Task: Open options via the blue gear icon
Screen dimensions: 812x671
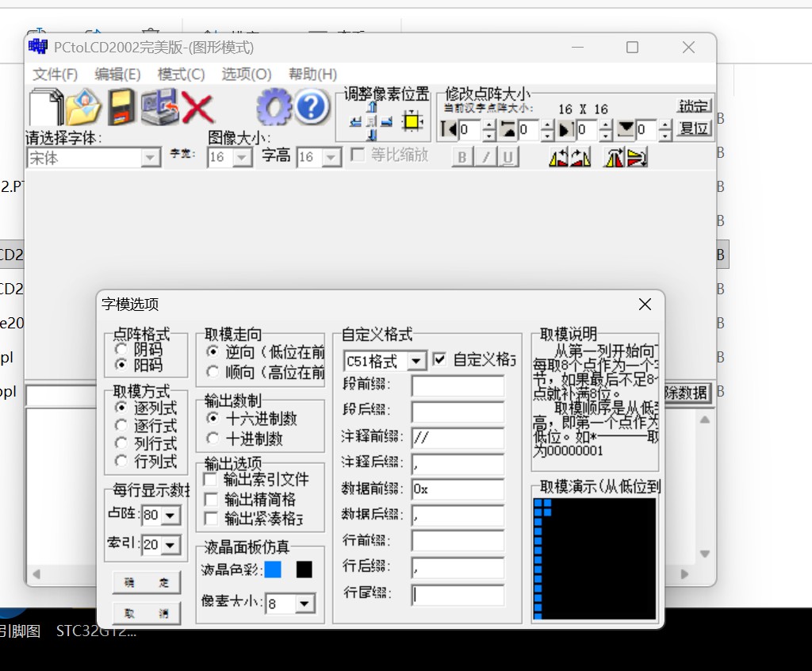Action: pos(274,107)
